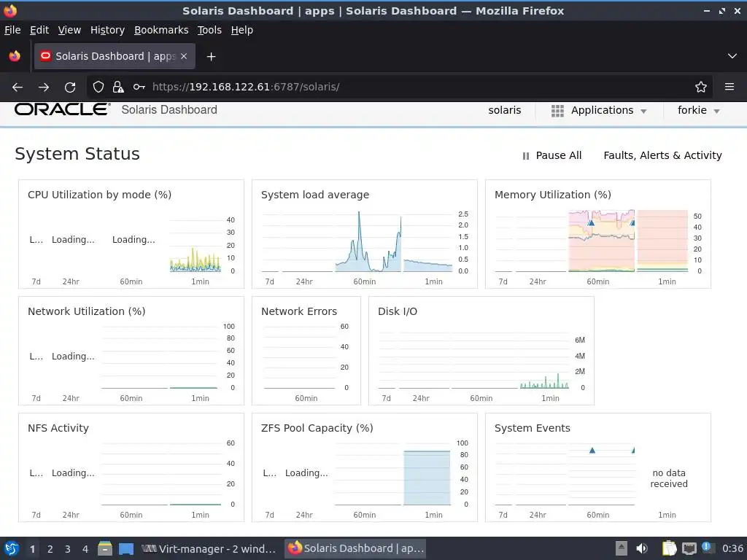Open the History menu
This screenshot has height=560, width=747.
point(107,30)
